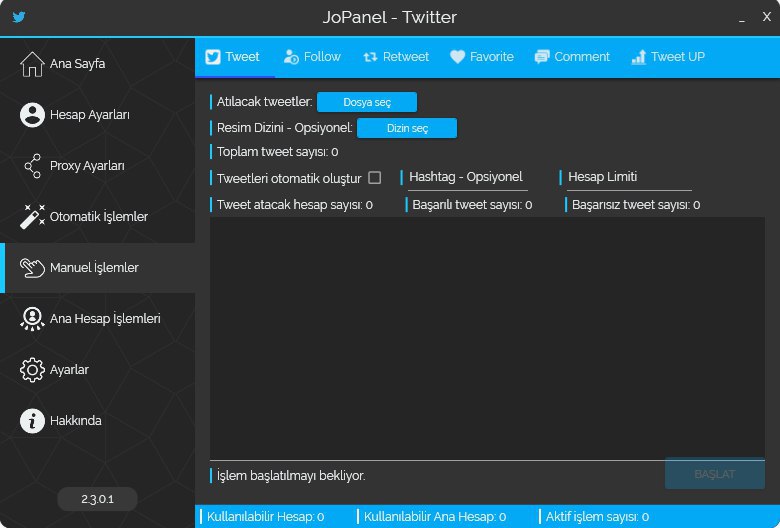Click Dizin seç to choose image directory
The image size is (780, 528).
pos(407,128)
